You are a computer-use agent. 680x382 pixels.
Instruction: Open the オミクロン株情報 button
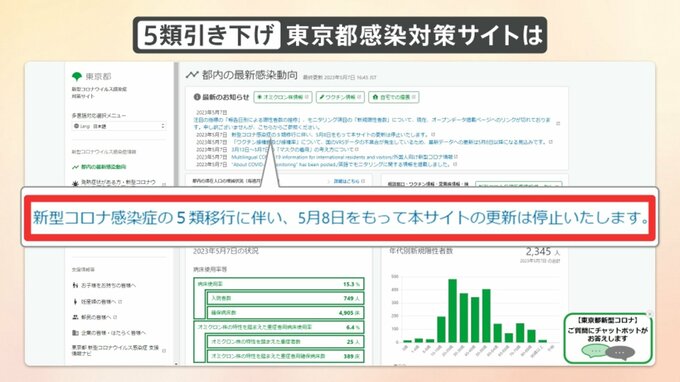tap(283, 97)
